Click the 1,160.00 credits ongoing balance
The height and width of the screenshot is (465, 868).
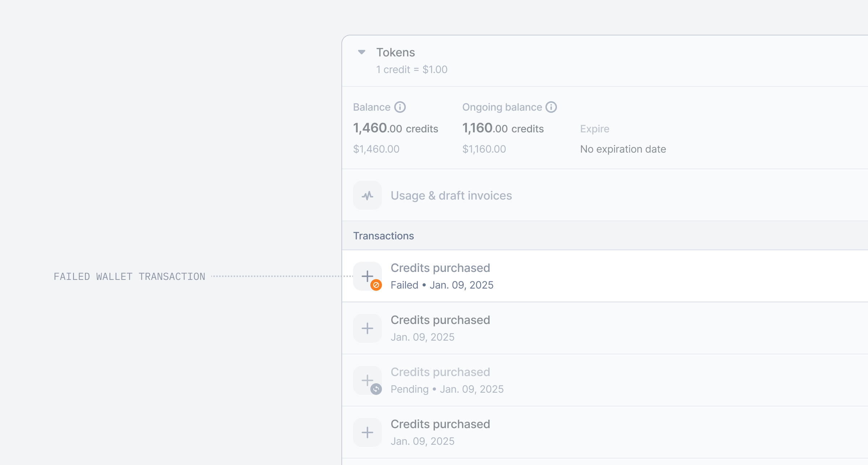coord(503,128)
